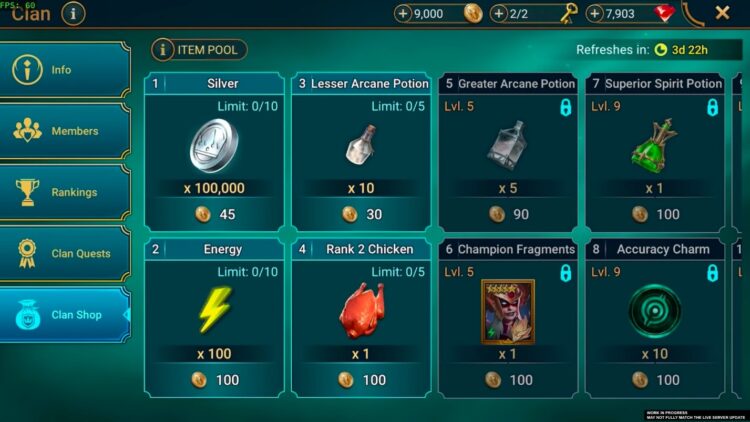This screenshot has width=750, height=422.
Task: Click the Superior Spirit Potion green flask
Action: pyautogui.click(x=654, y=146)
